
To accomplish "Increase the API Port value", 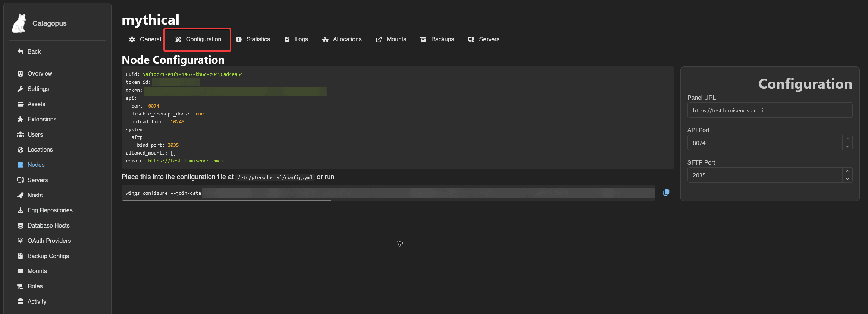I will coord(847,139).
